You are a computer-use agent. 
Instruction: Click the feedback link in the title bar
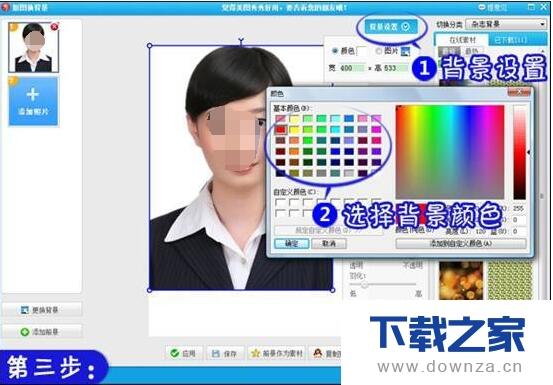[492, 7]
